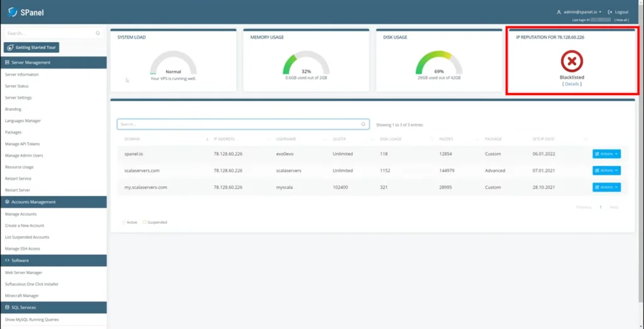Screen dimensions: 644x329
Task: Sort the table by IP Address column
Action: (225, 139)
